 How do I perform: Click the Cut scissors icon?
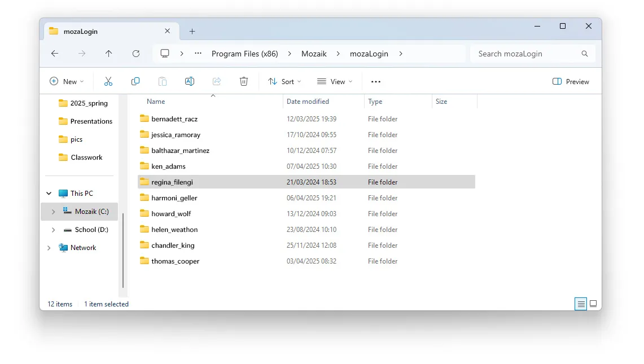pyautogui.click(x=108, y=81)
